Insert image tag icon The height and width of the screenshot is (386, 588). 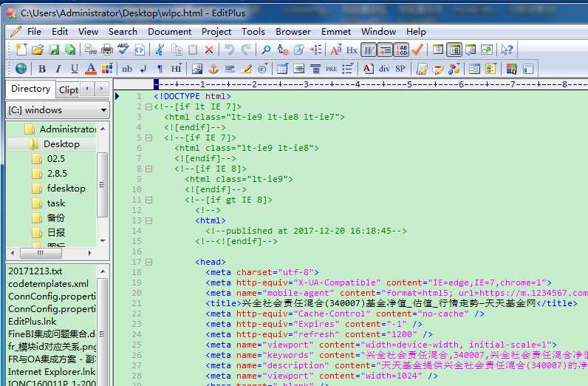click(x=197, y=69)
